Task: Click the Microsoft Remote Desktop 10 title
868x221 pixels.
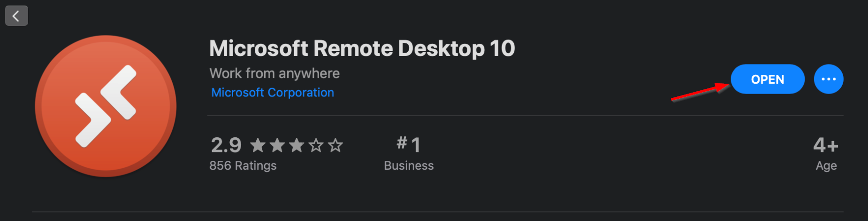Action: [x=362, y=48]
